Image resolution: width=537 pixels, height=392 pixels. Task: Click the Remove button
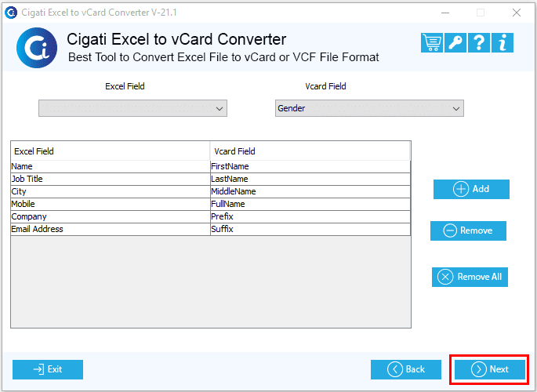coord(468,230)
